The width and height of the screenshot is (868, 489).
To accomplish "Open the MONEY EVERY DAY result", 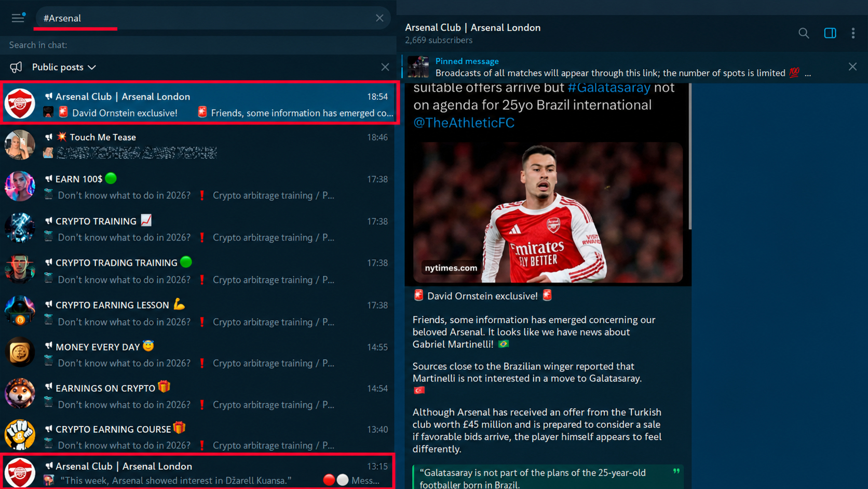I will (x=198, y=354).
